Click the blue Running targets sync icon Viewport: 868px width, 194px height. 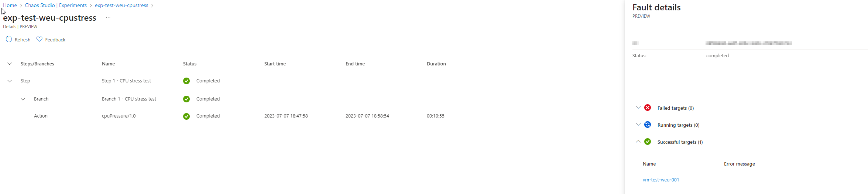pos(648,125)
